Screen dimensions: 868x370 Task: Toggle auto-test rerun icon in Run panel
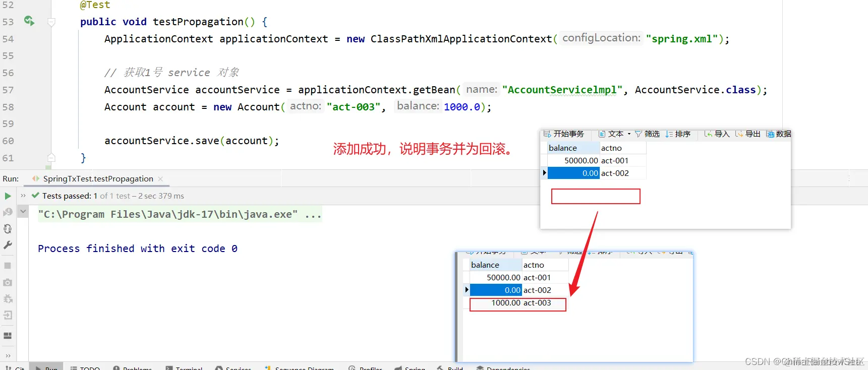click(8, 229)
